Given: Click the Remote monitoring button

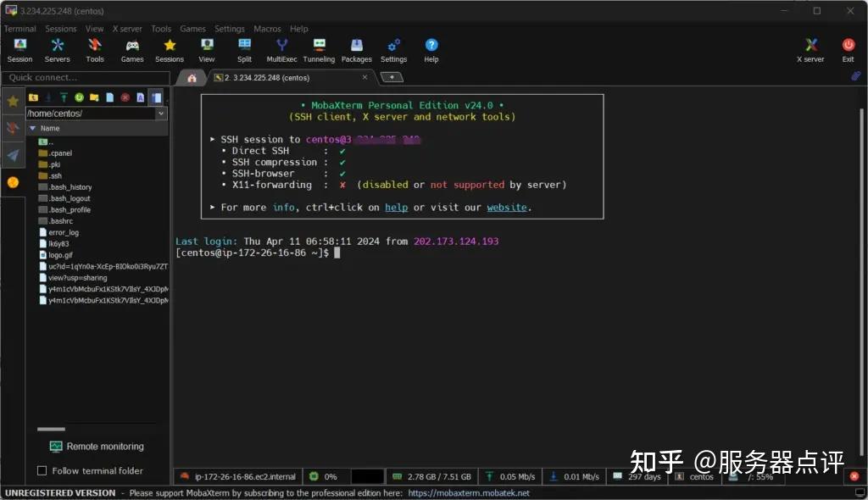Looking at the screenshot, I should click(97, 447).
